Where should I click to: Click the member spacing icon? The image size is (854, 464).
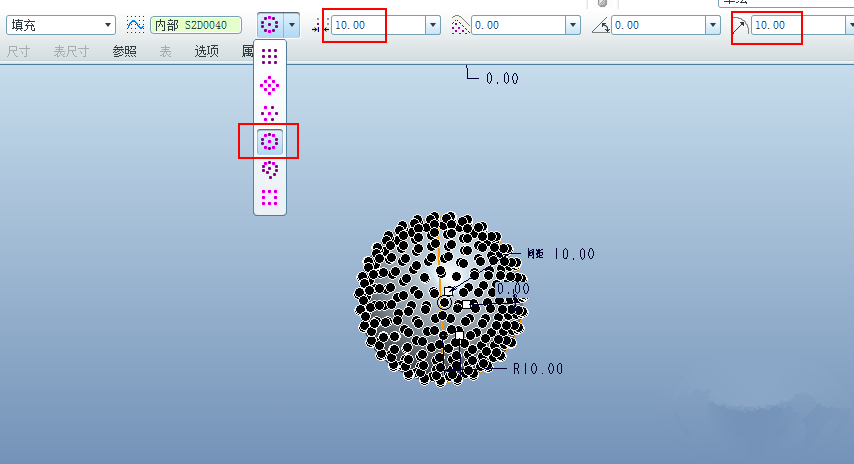[320, 26]
